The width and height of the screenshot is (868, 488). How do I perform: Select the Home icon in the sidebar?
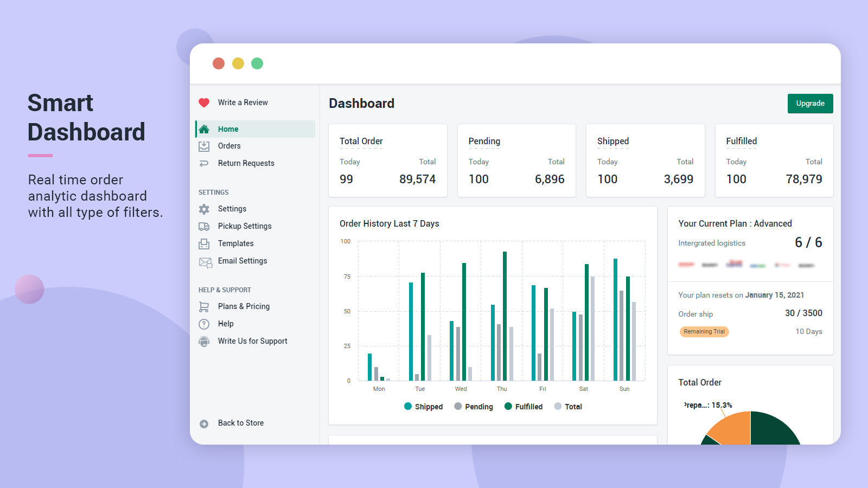(x=204, y=129)
